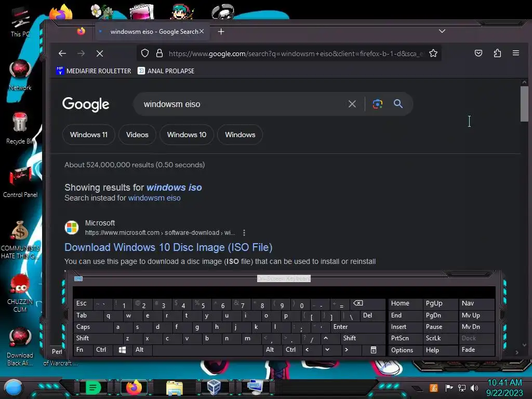Click Fade on on-screen keyboard

tap(476, 350)
